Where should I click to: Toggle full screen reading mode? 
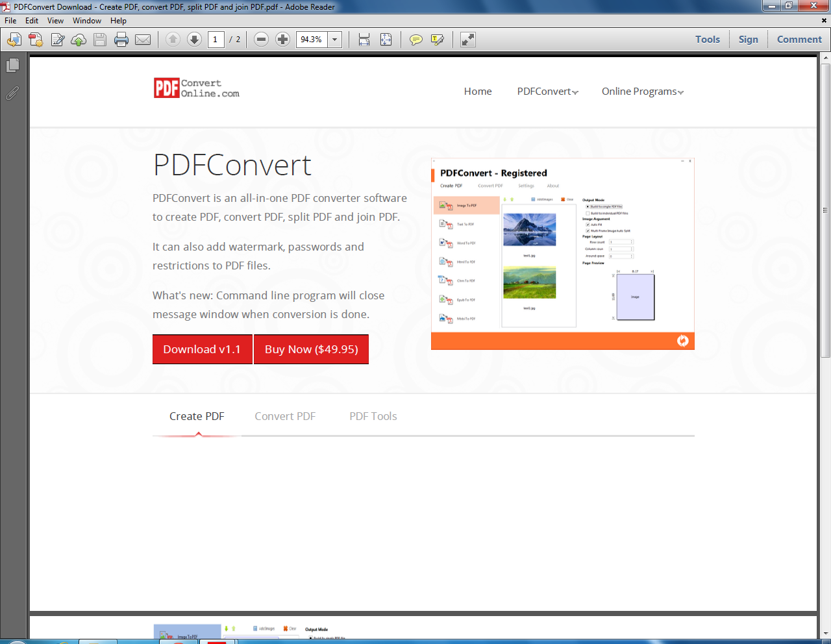(x=467, y=40)
